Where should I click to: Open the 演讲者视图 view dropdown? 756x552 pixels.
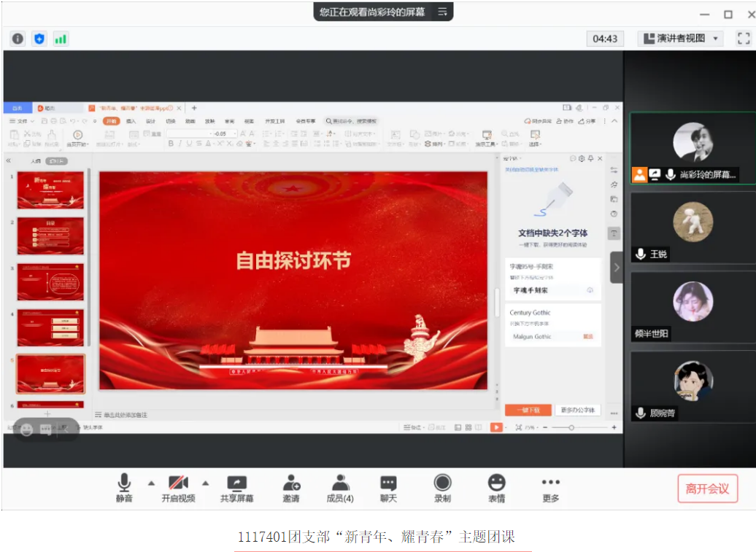680,39
